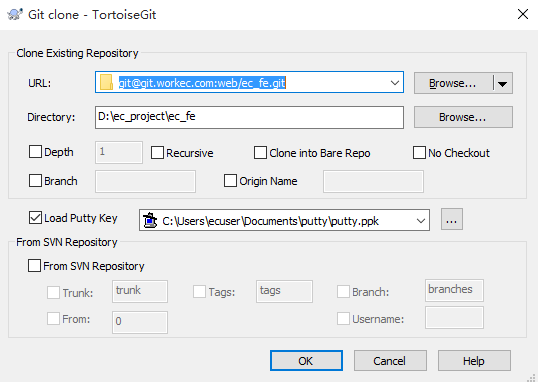Tick the No Checkout option
This screenshot has height=382, width=538.
[419, 153]
